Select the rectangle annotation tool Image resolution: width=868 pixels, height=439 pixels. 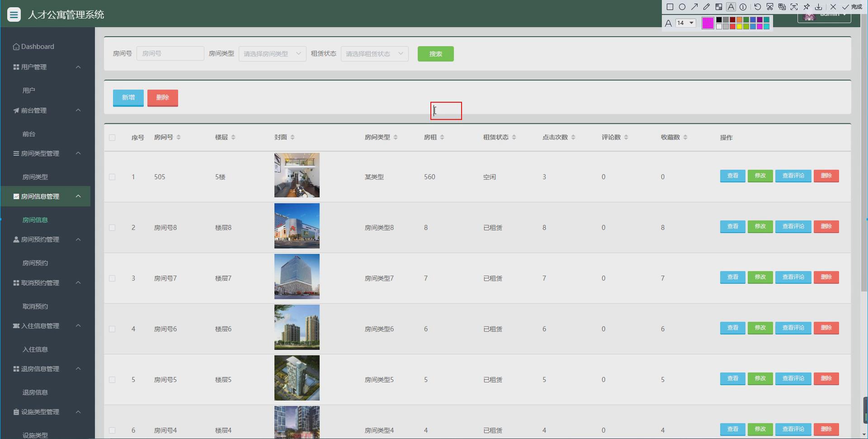point(670,7)
